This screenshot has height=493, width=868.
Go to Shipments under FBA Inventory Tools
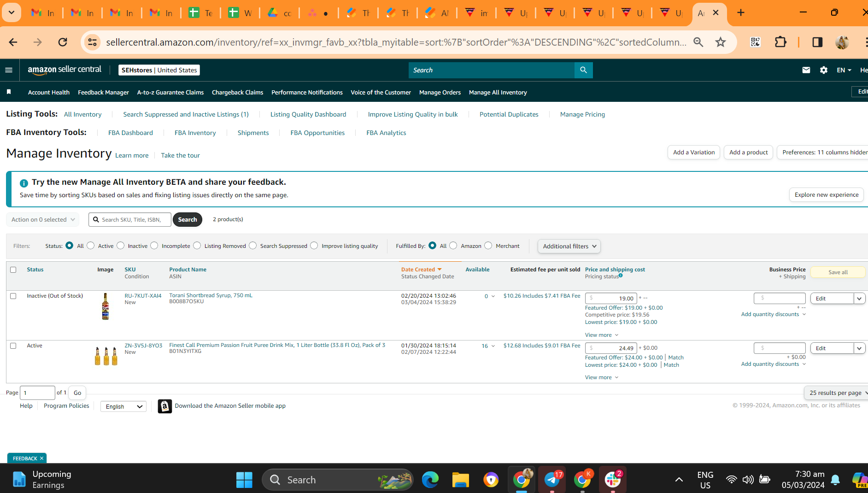(x=253, y=133)
